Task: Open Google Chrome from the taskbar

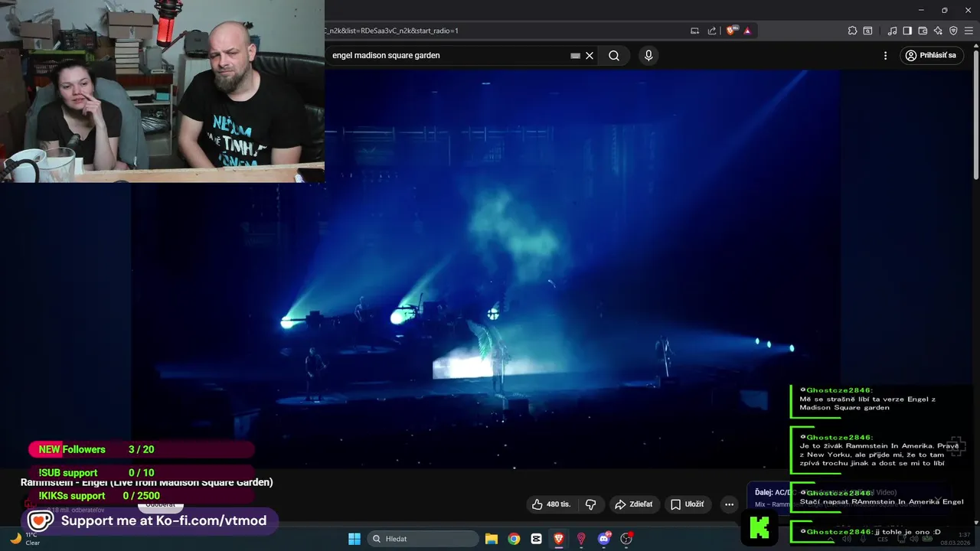Action: [x=514, y=539]
